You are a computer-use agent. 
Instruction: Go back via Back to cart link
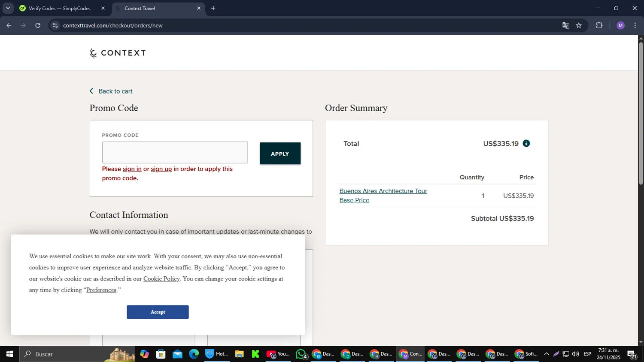coord(115,91)
